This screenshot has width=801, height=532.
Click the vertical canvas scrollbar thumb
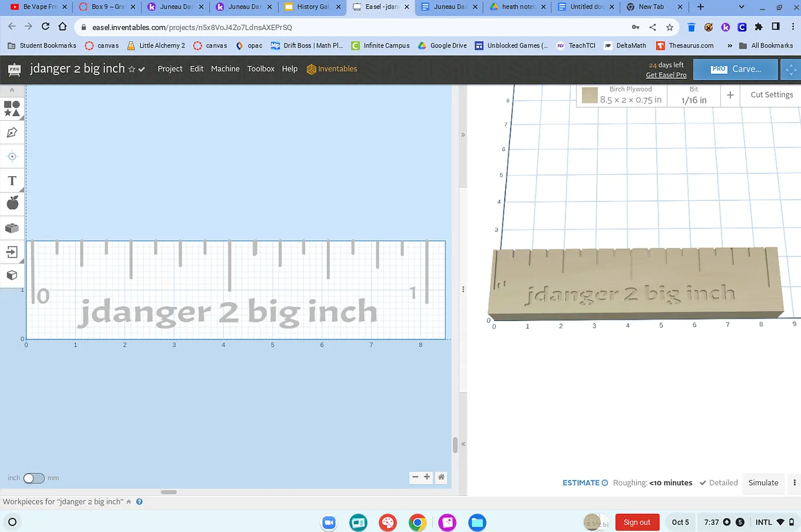pyautogui.click(x=455, y=445)
